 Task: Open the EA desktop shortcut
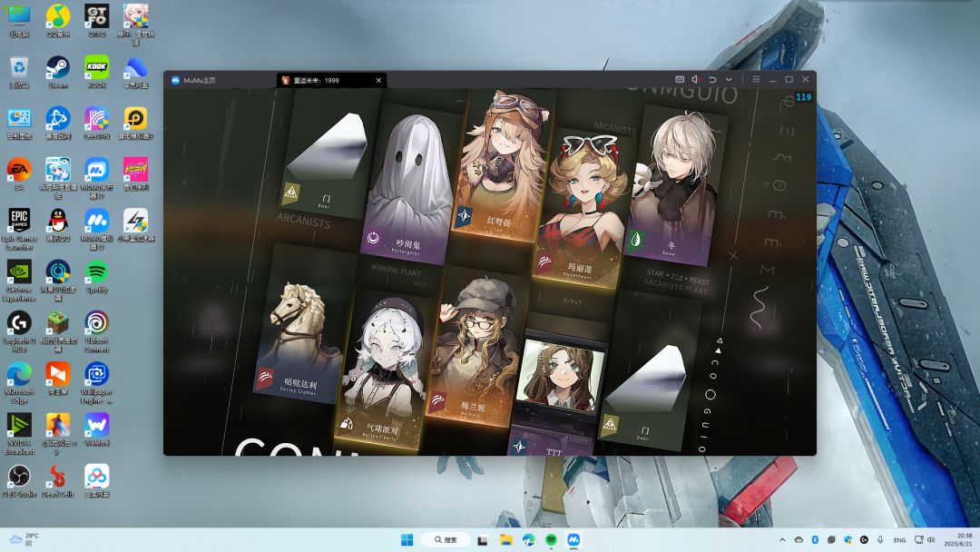[x=19, y=174]
